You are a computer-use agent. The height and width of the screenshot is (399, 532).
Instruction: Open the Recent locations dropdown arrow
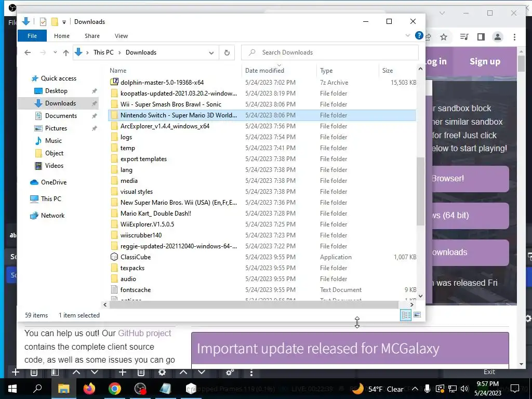click(55, 52)
